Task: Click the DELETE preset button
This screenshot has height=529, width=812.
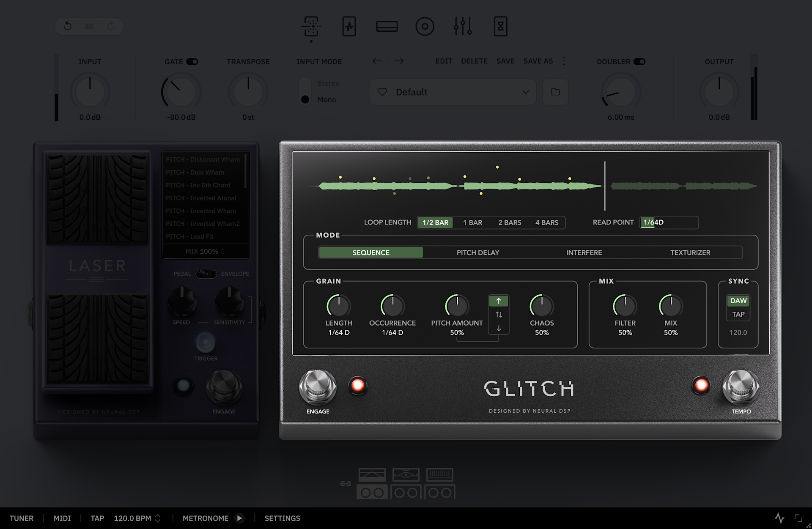Action: point(474,61)
